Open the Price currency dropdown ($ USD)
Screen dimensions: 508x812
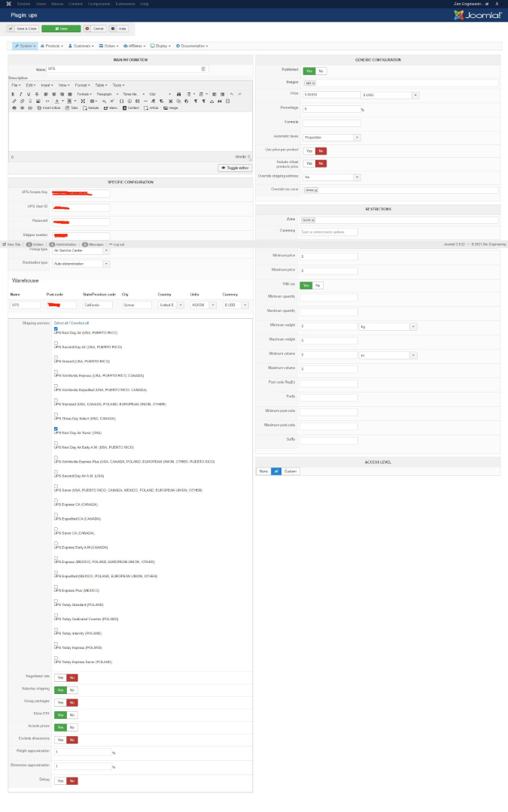click(x=390, y=95)
